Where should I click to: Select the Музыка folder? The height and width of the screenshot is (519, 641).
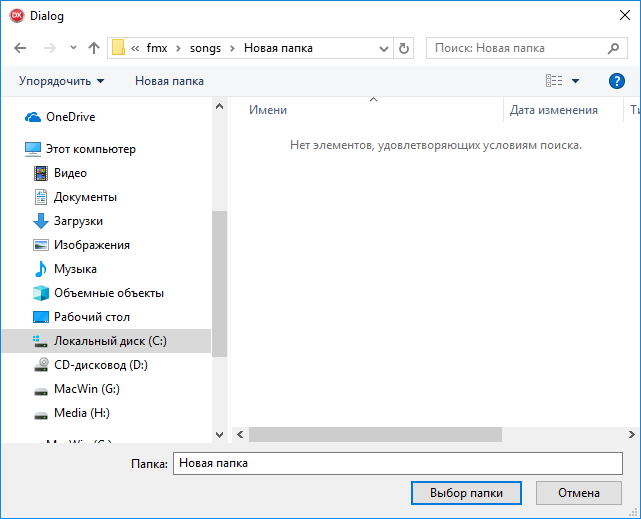(75, 269)
